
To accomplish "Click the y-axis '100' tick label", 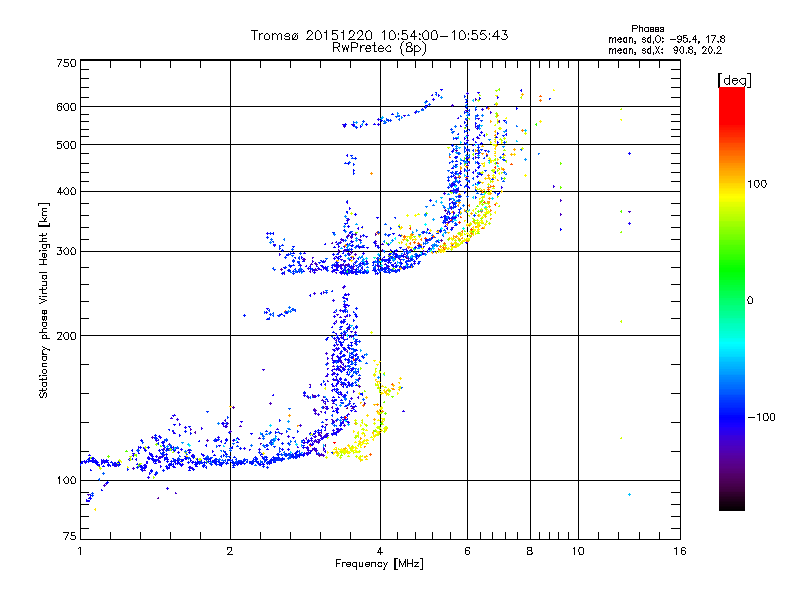I will (x=66, y=480).
